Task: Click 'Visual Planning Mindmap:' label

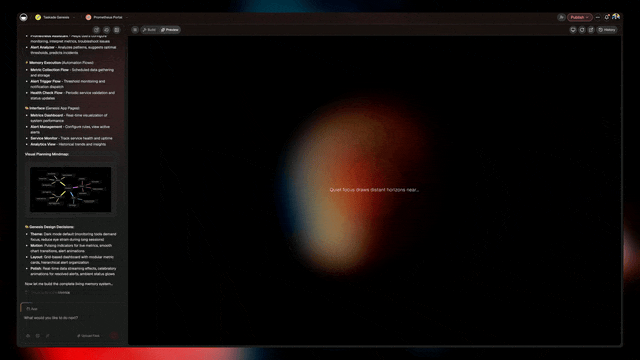Action: [x=47, y=154]
